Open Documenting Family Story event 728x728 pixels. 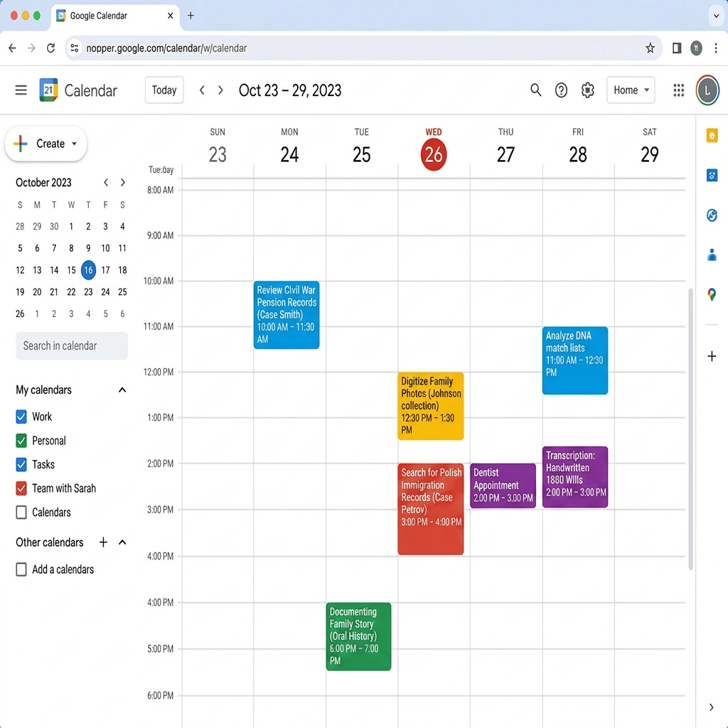pos(358,636)
